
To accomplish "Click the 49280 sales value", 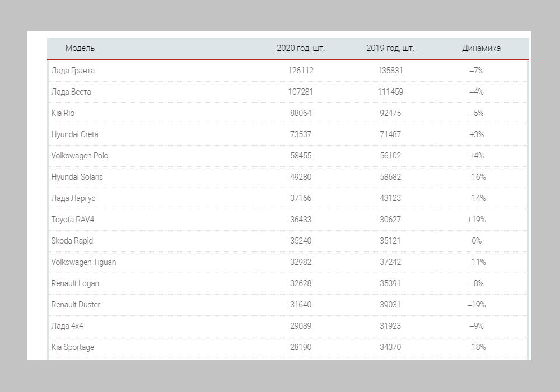I will pos(301,177).
